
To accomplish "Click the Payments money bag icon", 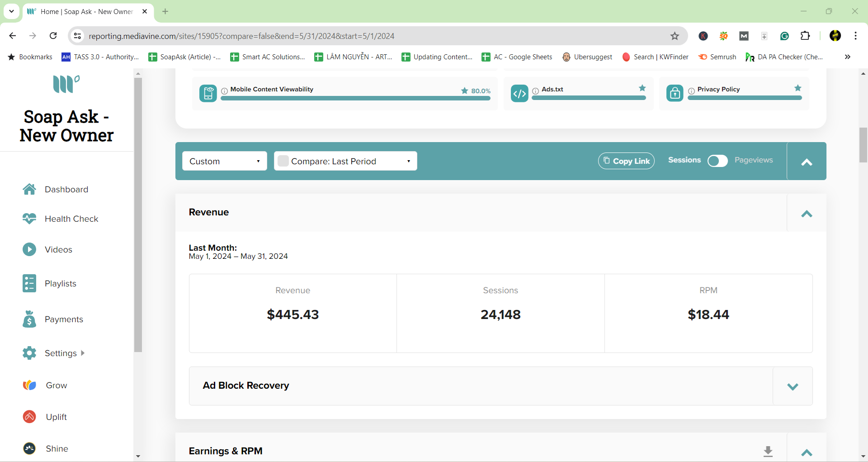I will click(29, 319).
